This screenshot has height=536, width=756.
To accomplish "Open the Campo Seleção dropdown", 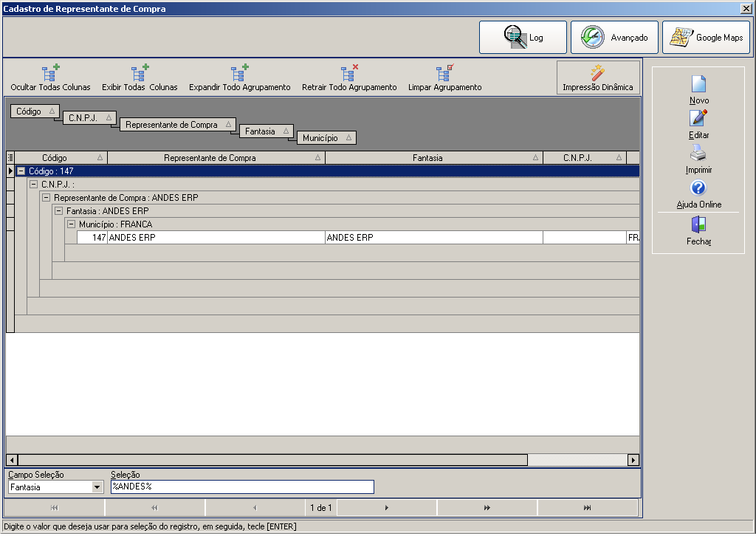I will pos(97,487).
